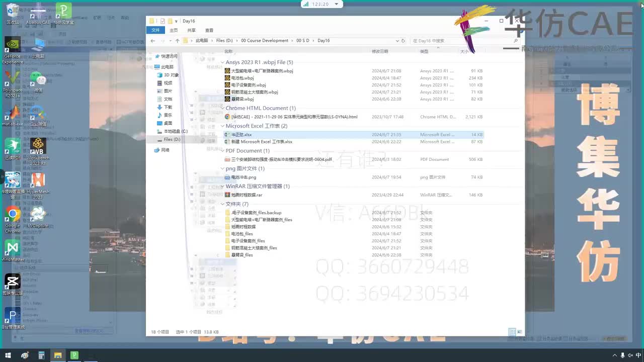Go up one folder level arrow
This screenshot has height=362, width=644.
[177, 41]
